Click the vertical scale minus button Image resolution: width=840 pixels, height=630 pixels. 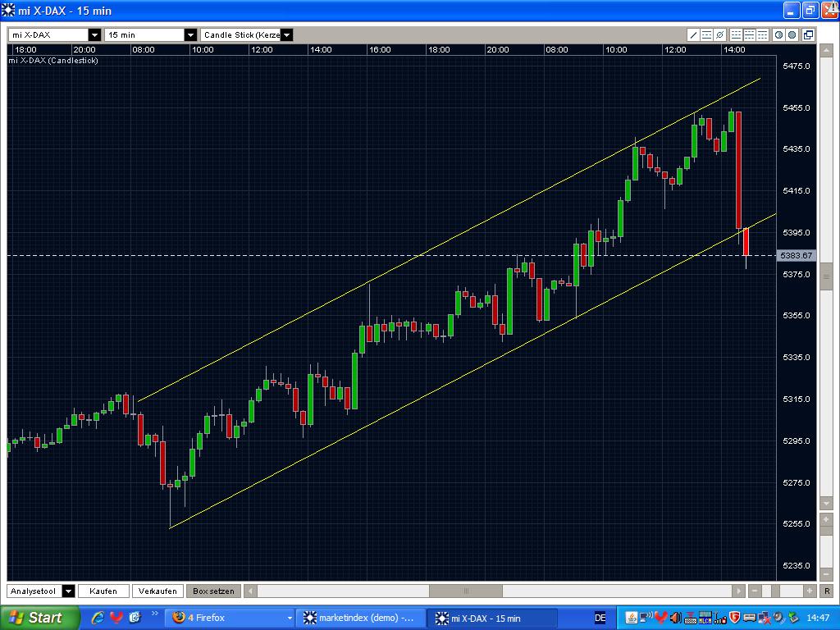[826, 574]
